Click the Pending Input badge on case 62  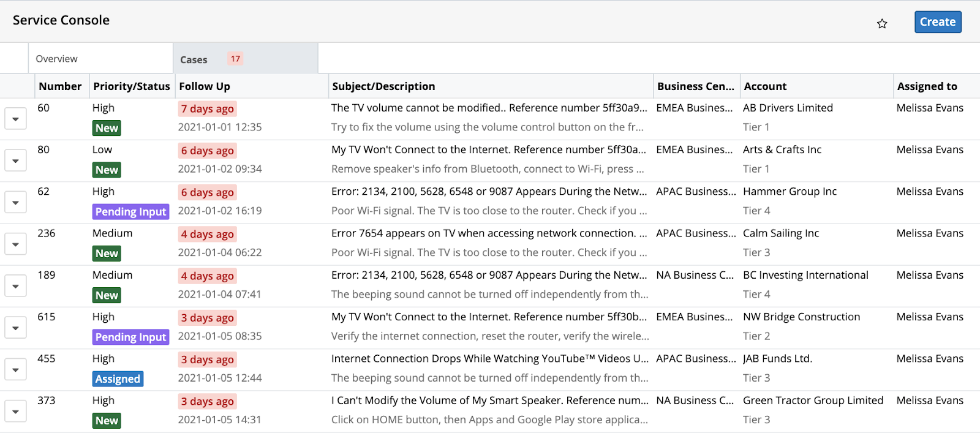[x=130, y=212]
